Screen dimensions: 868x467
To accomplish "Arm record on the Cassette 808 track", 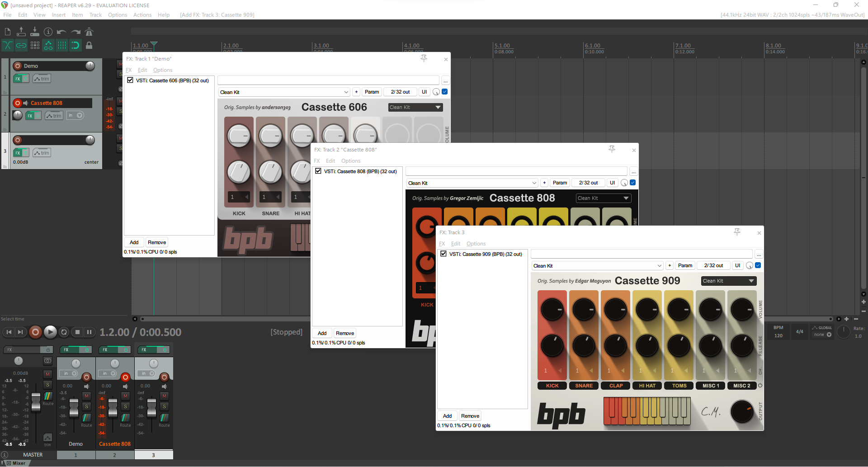I will click(x=18, y=103).
